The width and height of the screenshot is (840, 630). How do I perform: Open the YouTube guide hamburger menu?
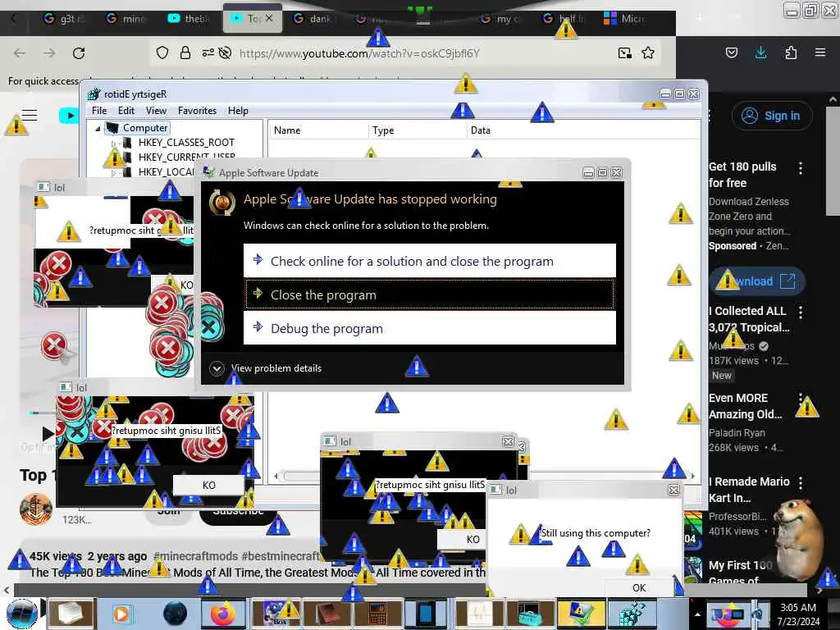(x=30, y=115)
